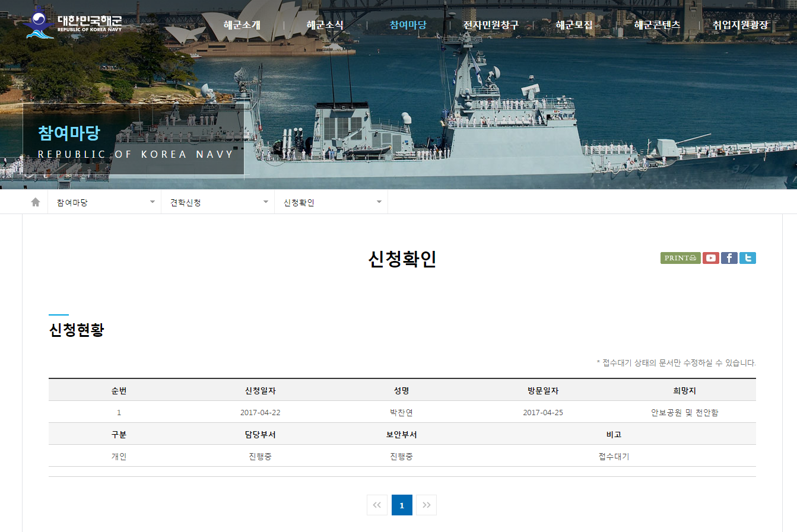Image resolution: width=797 pixels, height=532 pixels.
Task: Expand the 견학신청 breadcrumb dropdown
Action: coord(218,202)
